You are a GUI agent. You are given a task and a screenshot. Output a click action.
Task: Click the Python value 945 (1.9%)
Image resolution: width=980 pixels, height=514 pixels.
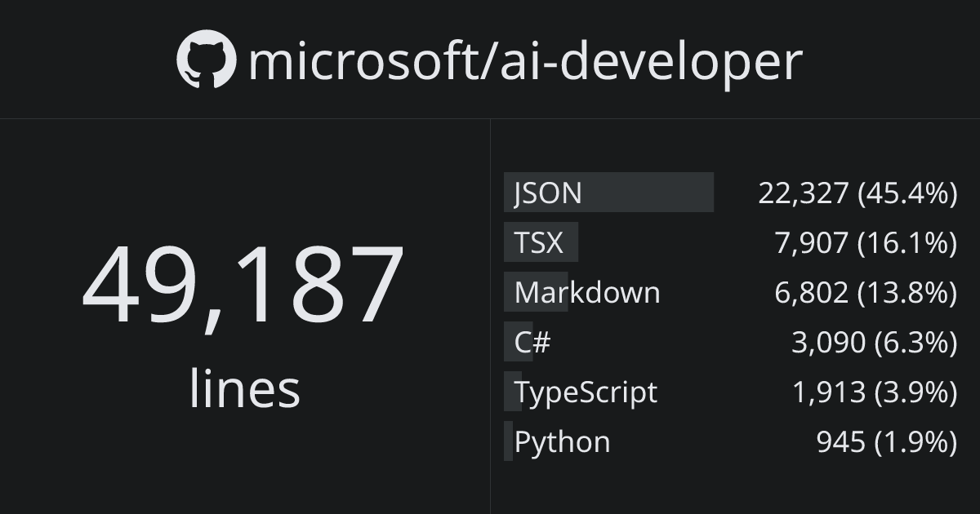point(886,442)
